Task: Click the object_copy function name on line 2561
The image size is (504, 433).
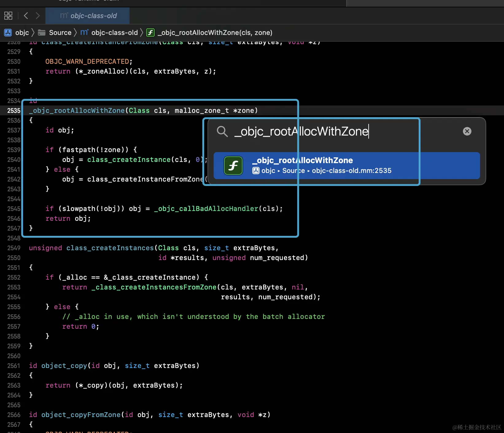Action: tap(64, 366)
